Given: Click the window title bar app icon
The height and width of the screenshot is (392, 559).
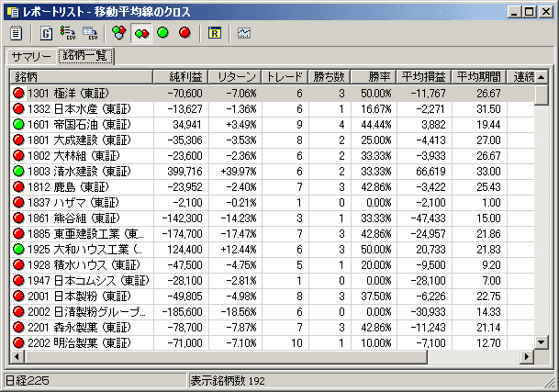Looking at the screenshot, I should 13,12.
